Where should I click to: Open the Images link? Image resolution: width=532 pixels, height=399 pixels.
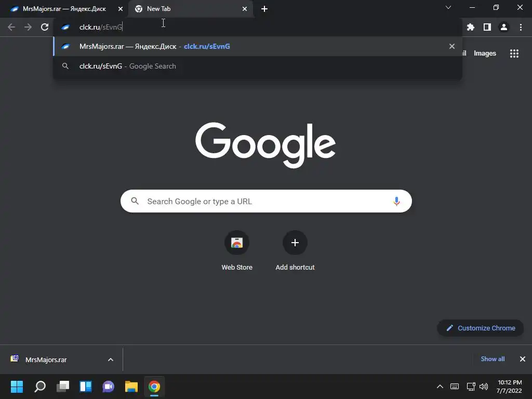tap(485, 54)
